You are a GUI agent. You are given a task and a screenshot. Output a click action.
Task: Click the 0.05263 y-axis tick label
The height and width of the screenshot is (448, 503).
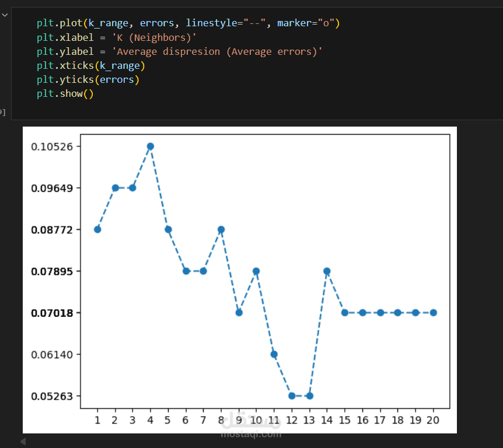click(52, 396)
